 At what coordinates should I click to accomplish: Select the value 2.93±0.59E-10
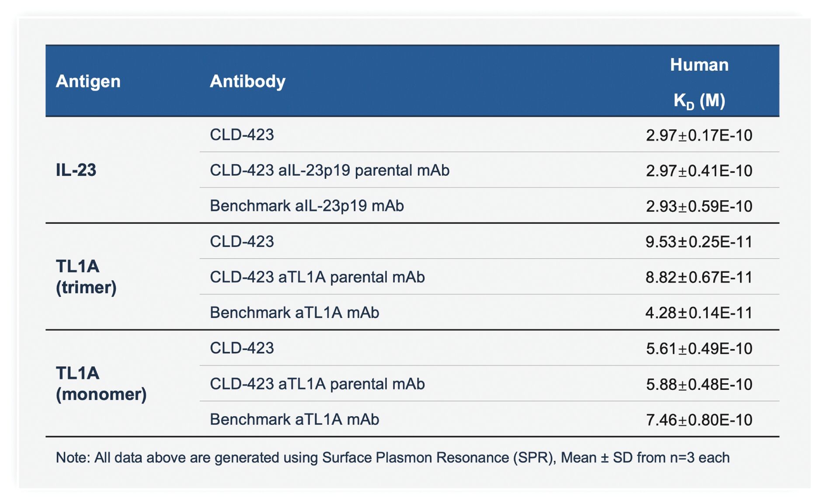(x=699, y=206)
